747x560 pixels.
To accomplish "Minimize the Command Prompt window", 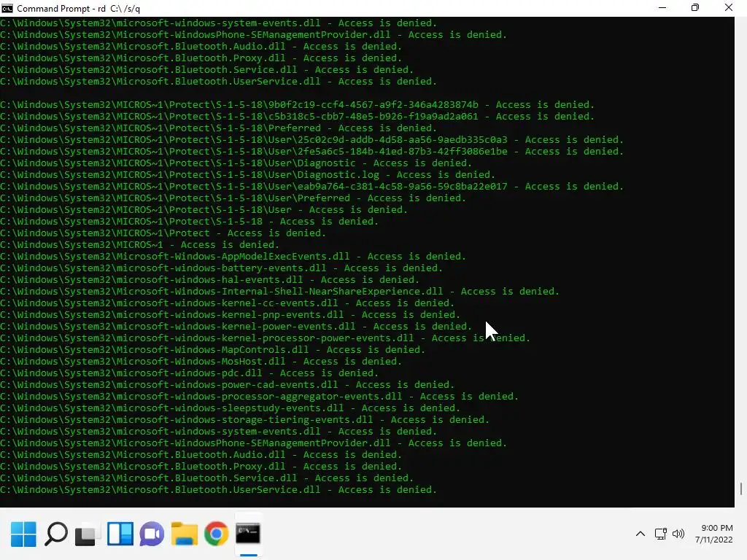I will pos(662,8).
